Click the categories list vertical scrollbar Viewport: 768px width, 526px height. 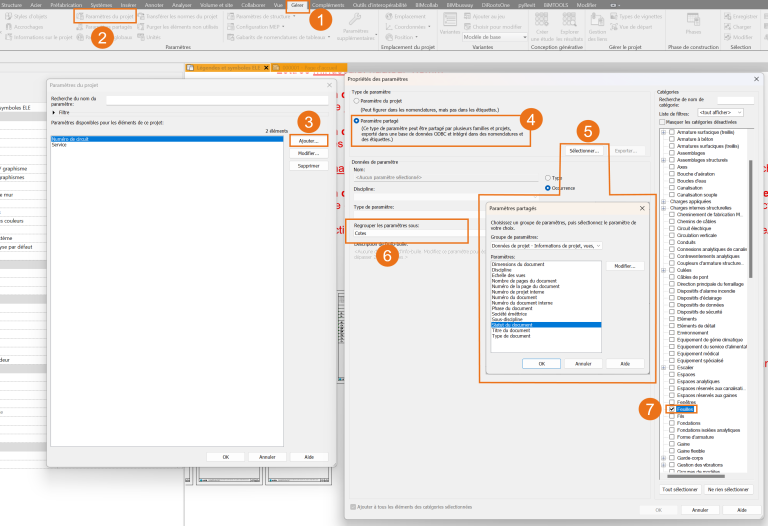pos(750,219)
